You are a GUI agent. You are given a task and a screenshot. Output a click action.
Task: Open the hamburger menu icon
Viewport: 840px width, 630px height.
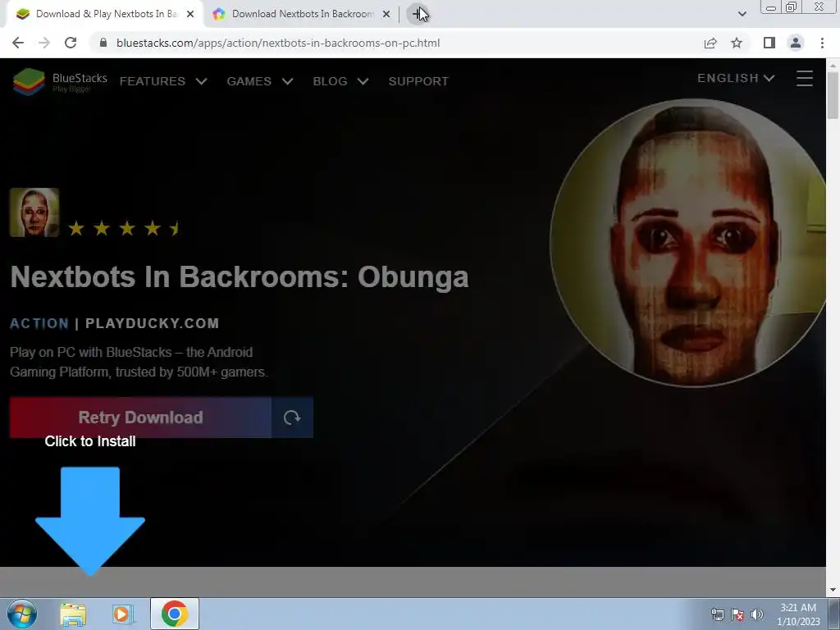pyautogui.click(x=804, y=78)
